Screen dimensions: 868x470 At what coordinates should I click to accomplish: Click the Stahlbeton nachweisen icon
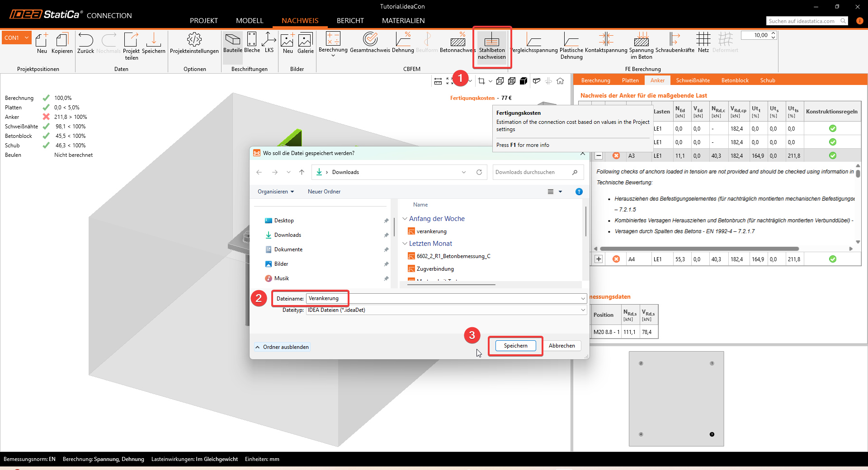pos(491,41)
